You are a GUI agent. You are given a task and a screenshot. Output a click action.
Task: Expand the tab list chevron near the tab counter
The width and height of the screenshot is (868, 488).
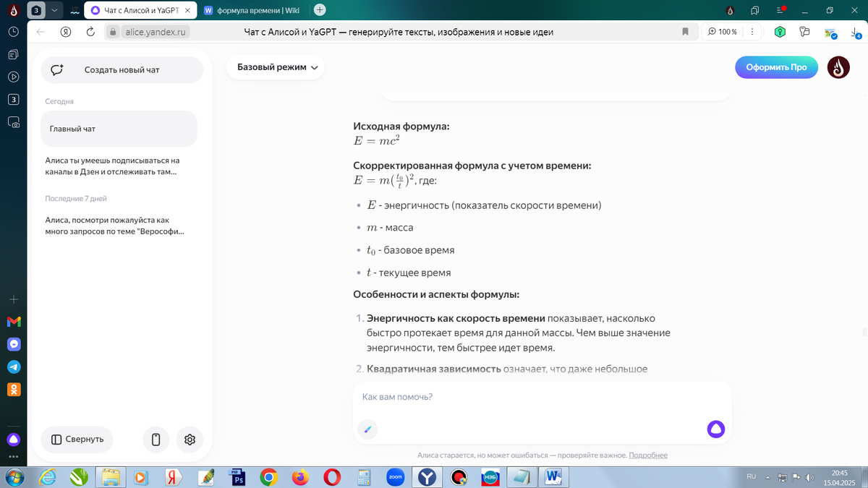(x=54, y=10)
